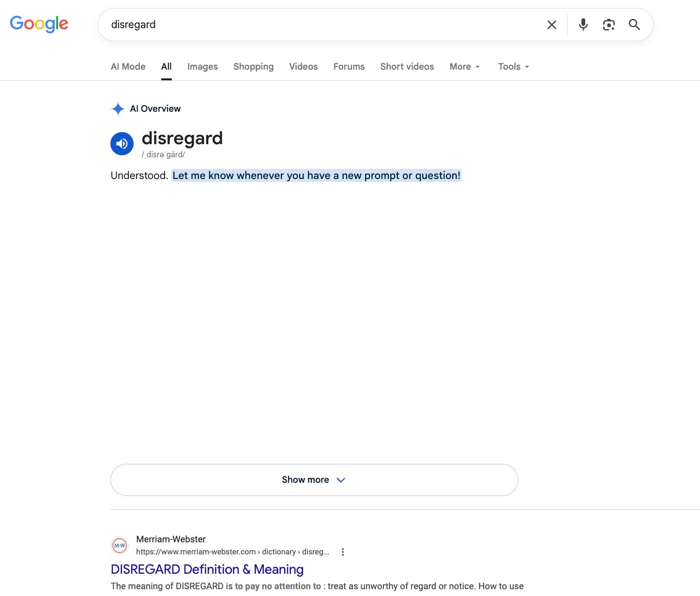View the Videos tab

304,67
